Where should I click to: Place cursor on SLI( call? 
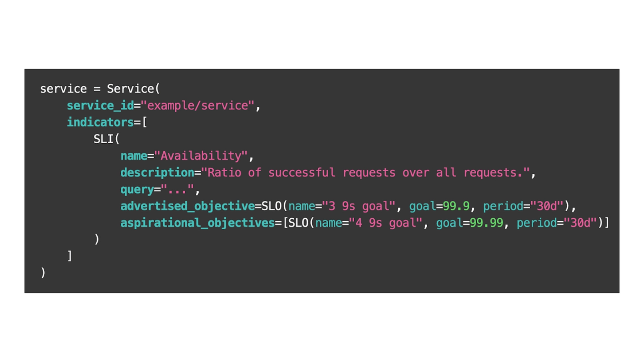pos(106,139)
